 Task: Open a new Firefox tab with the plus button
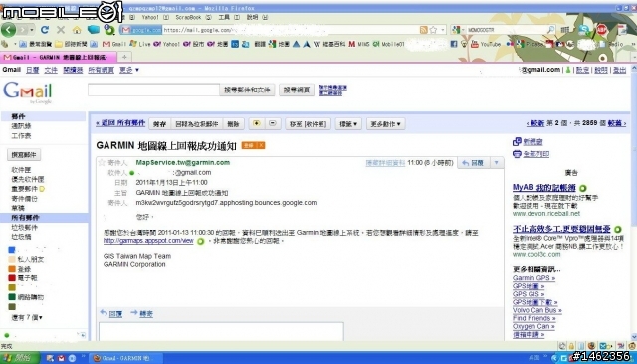125,57
